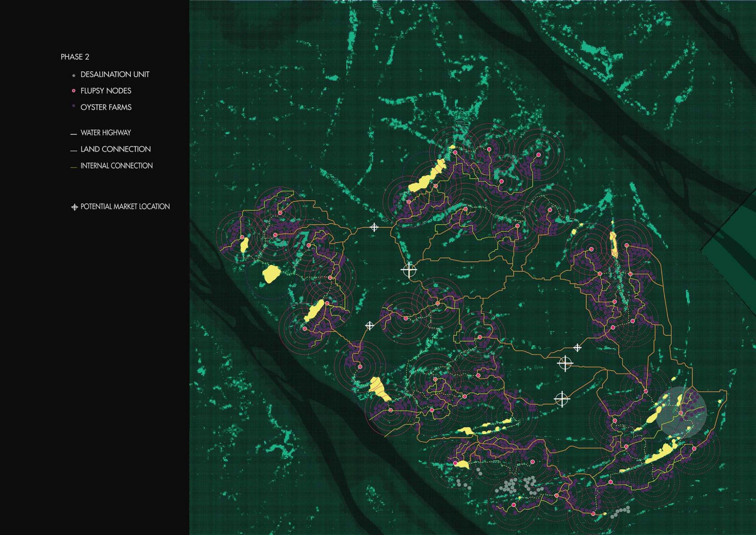
Task: Click the small market crosshair on the northern orange route
Action: (x=374, y=228)
